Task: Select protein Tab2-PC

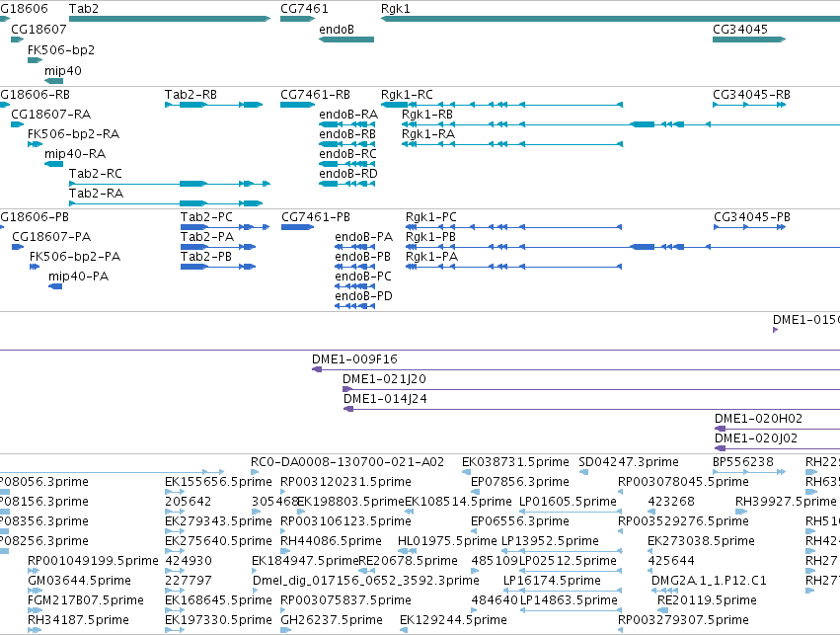Action: coord(206,217)
